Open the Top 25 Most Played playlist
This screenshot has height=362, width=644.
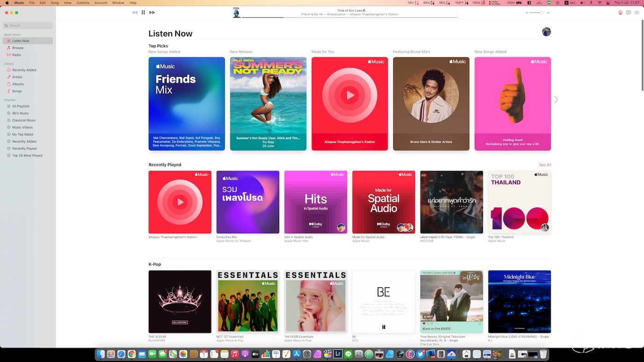tap(27, 155)
